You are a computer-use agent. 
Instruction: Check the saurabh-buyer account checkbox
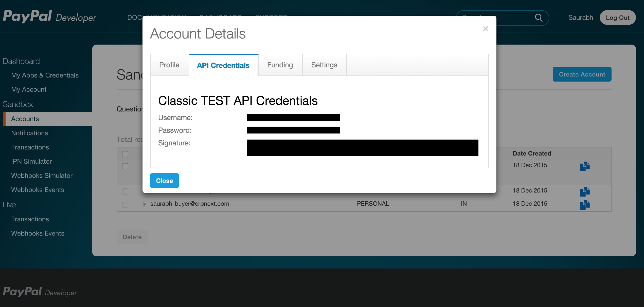click(125, 204)
